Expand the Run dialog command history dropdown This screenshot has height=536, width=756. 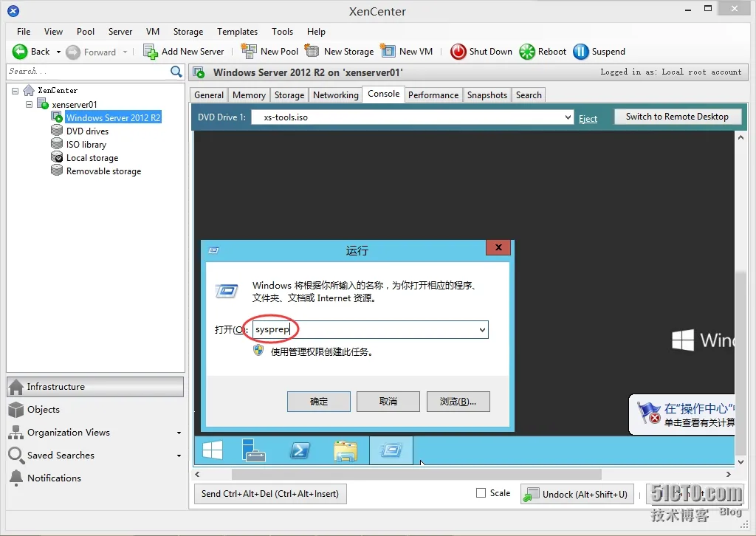pos(482,330)
